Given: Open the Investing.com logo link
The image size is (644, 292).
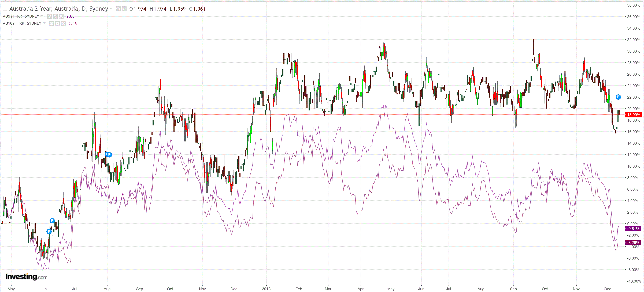Looking at the screenshot, I should (x=26, y=276).
